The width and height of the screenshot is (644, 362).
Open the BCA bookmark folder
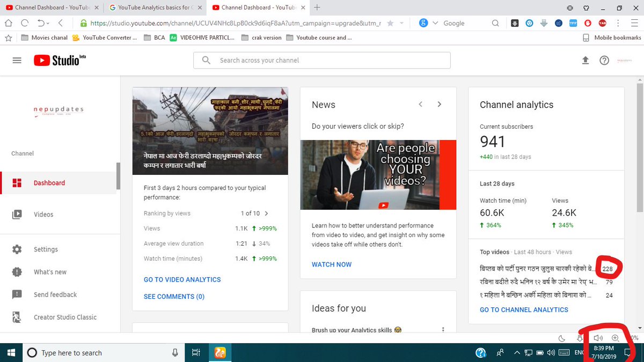tap(155, 38)
